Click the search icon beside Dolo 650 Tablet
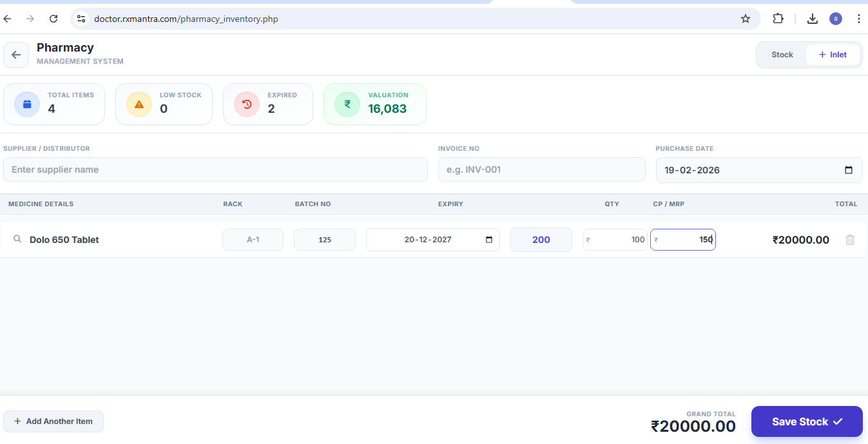This screenshot has height=444, width=868. 17,240
